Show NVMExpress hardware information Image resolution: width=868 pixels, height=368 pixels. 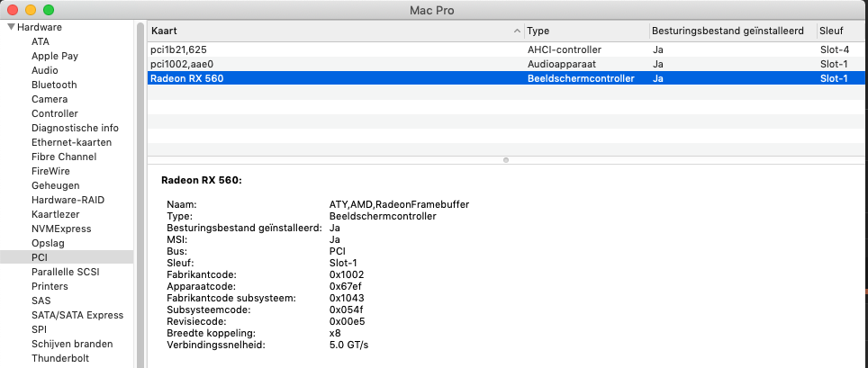(x=61, y=229)
